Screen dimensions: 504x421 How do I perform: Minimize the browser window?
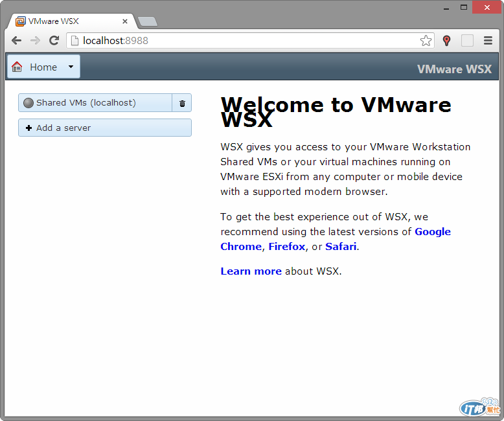(x=446, y=8)
